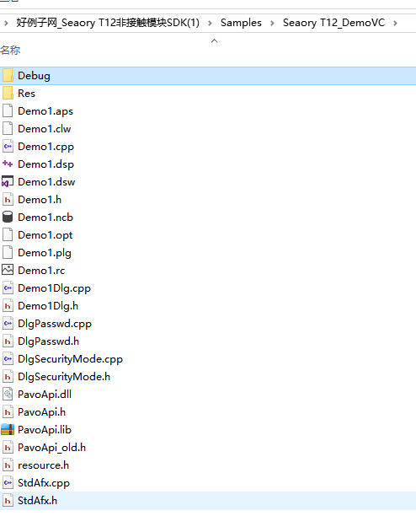Select the Res folder icon
Image resolution: width=416 pixels, height=532 pixels.
(x=8, y=94)
